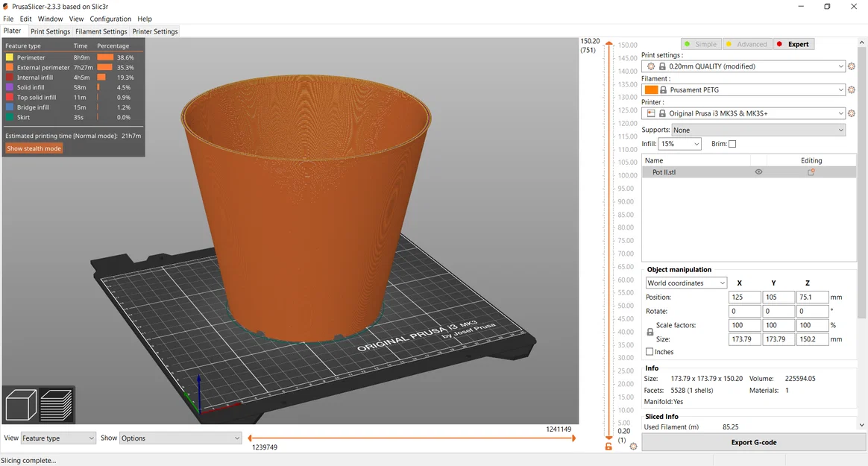This screenshot has height=466, width=868.
Task: Open Printer settings gear beside Original Prusa i3
Action: 852,113
